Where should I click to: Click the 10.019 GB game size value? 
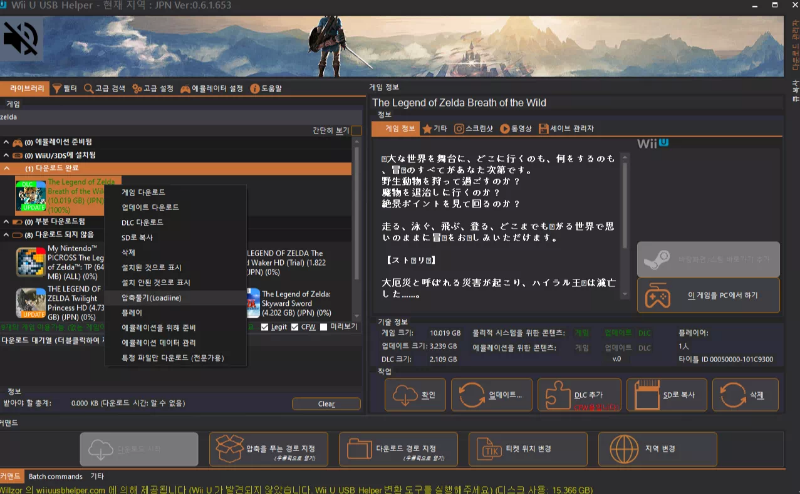(x=445, y=333)
